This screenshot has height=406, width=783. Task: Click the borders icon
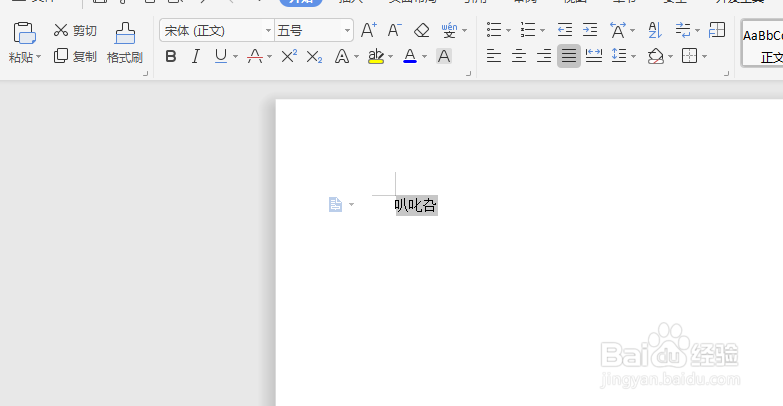point(690,56)
